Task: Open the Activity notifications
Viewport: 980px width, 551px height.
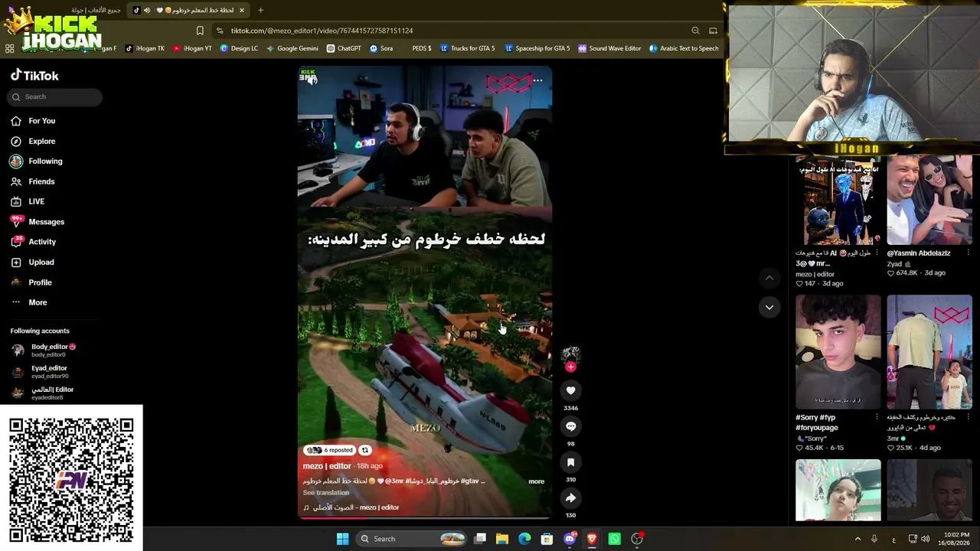Action: [x=42, y=242]
